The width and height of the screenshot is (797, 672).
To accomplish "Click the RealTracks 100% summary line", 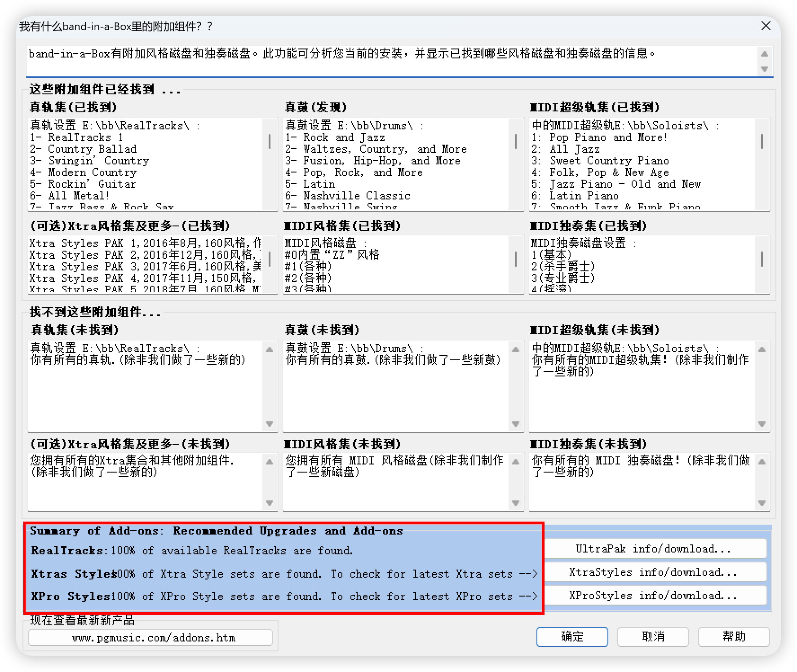I will tap(192, 551).
